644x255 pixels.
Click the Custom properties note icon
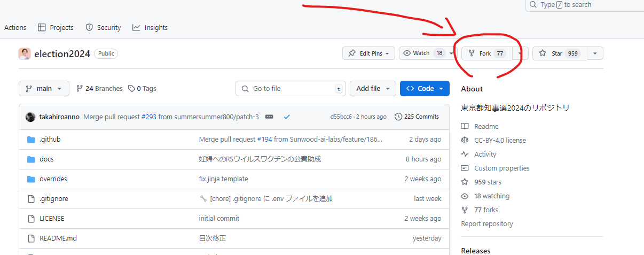point(465,168)
